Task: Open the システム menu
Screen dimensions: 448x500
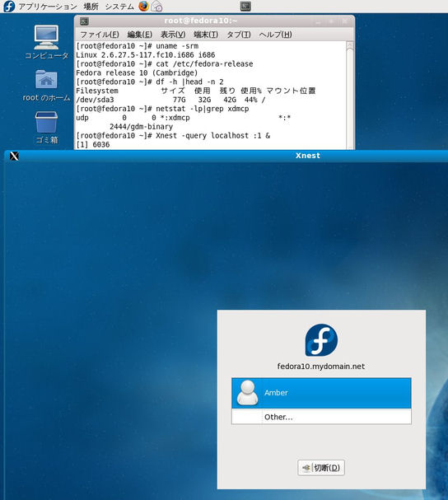Action: coord(119,7)
